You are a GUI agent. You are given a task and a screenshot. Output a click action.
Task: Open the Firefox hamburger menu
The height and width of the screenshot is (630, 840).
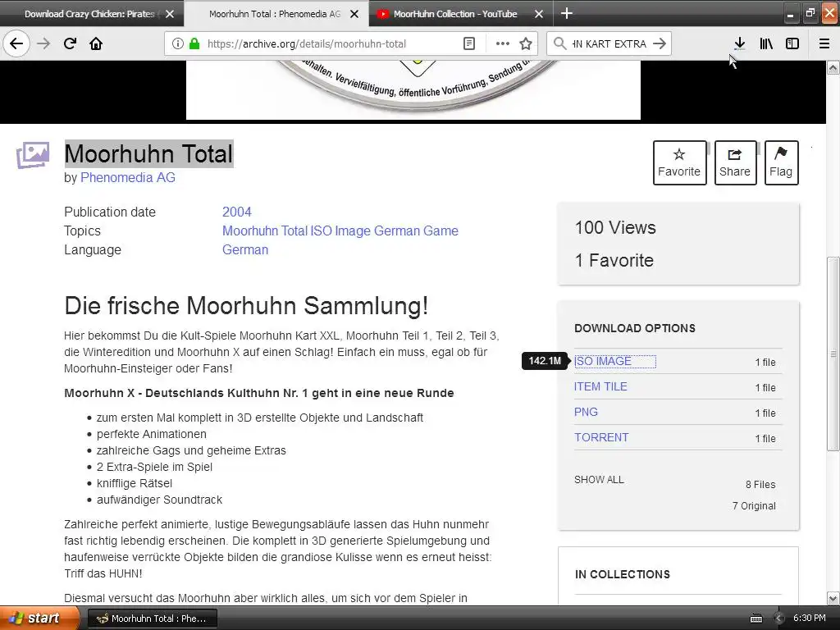click(x=824, y=43)
